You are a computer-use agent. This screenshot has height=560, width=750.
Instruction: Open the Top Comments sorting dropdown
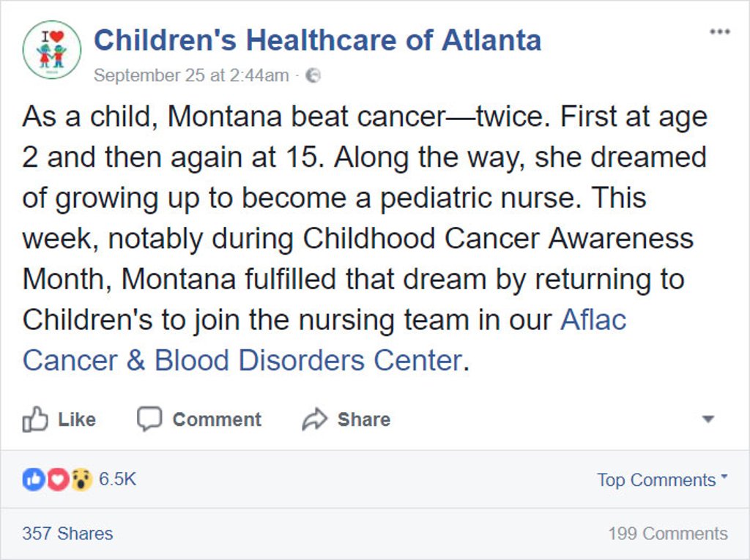[662, 480]
